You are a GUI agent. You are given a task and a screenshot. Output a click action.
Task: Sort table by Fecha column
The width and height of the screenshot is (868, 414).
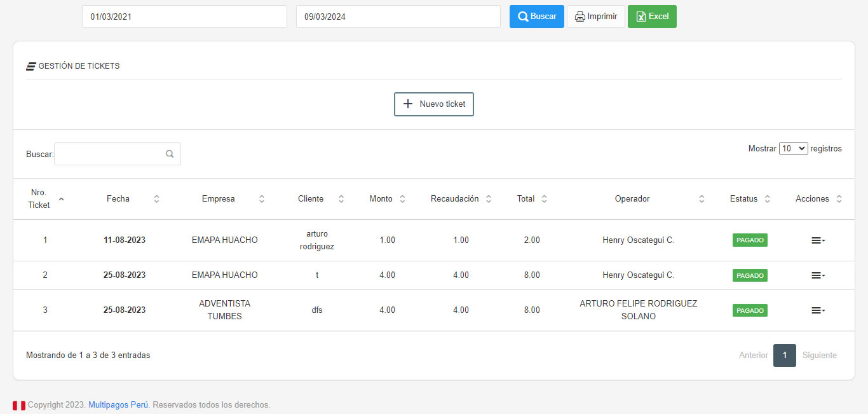point(156,199)
